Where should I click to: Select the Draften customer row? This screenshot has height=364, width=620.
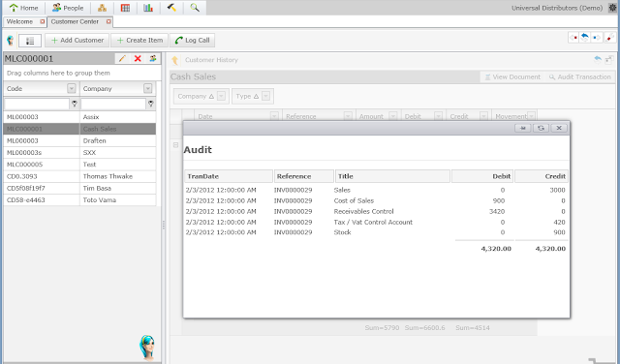click(x=79, y=140)
